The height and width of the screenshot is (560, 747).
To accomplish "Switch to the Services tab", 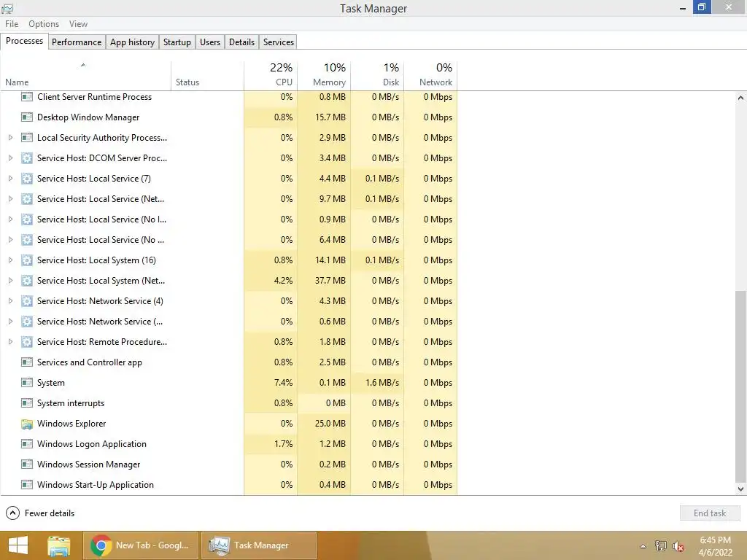I will tap(279, 42).
